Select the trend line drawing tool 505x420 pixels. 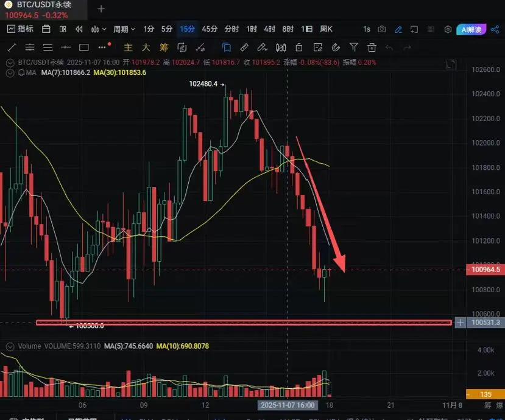click(x=12, y=47)
